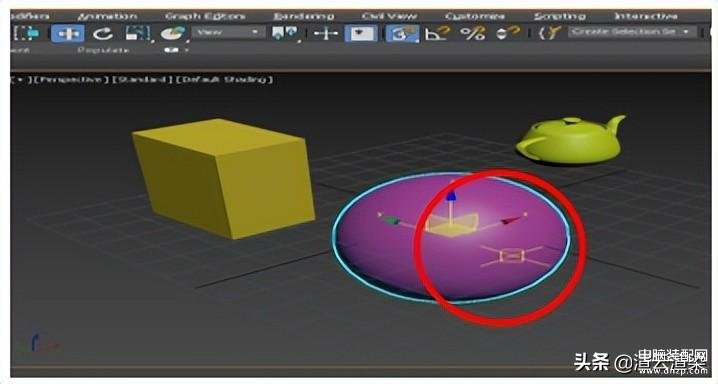Toggle the Percent Snap icon
This screenshot has width=718, height=384.
[473, 33]
